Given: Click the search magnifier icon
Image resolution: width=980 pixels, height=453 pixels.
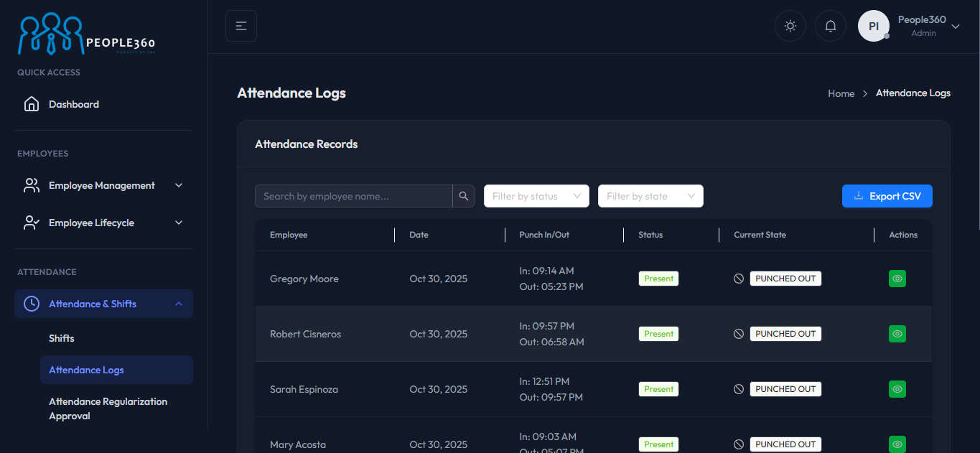Looking at the screenshot, I should point(464,196).
